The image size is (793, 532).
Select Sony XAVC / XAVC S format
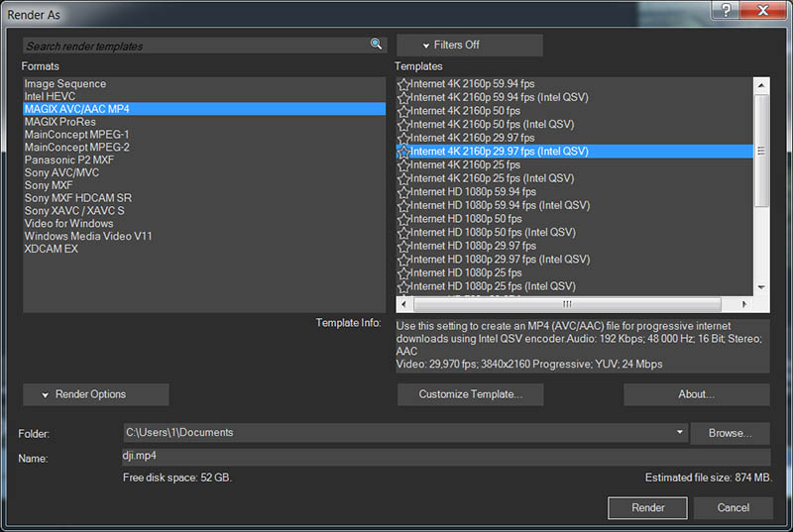tap(204, 211)
